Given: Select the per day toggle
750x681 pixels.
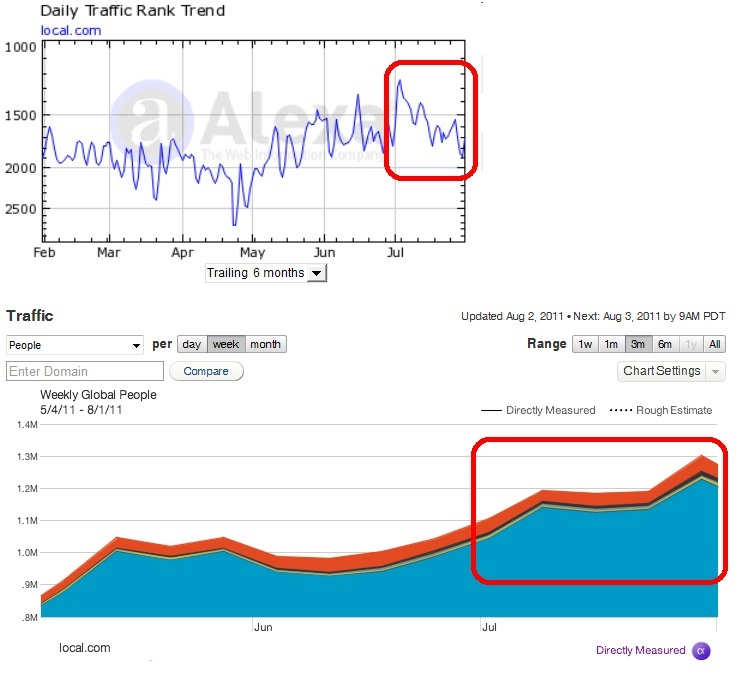Looking at the screenshot, I should pos(192,344).
